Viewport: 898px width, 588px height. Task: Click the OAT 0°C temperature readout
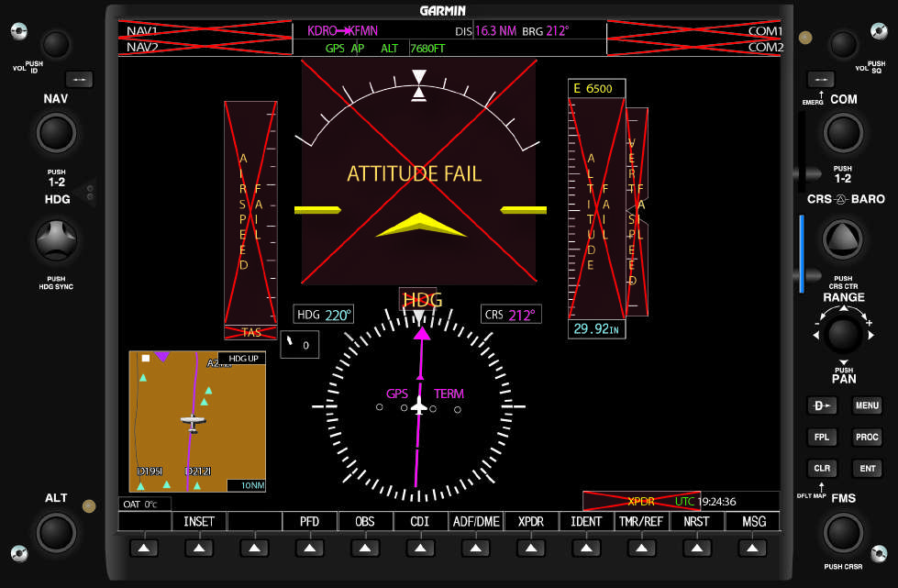(144, 505)
